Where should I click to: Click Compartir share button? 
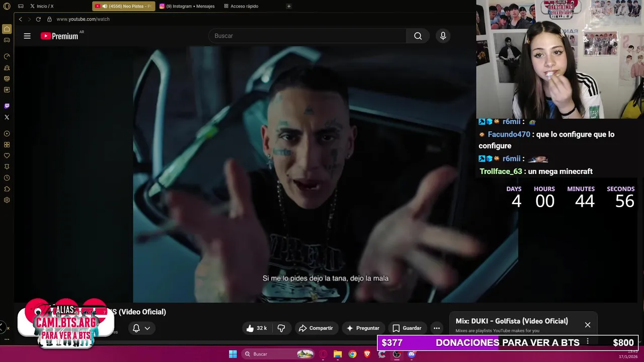tap(316, 328)
